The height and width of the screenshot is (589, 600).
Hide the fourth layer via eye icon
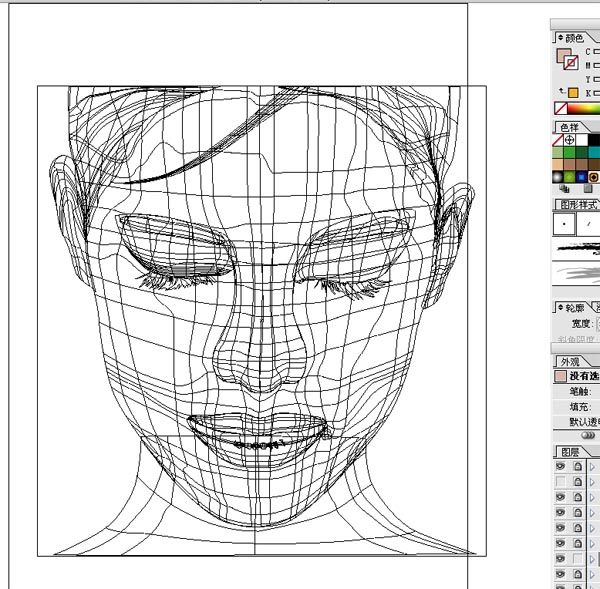[x=561, y=512]
